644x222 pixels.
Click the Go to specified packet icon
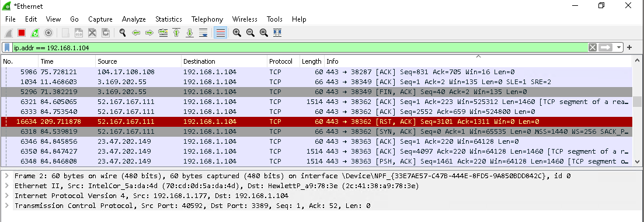coord(163,33)
